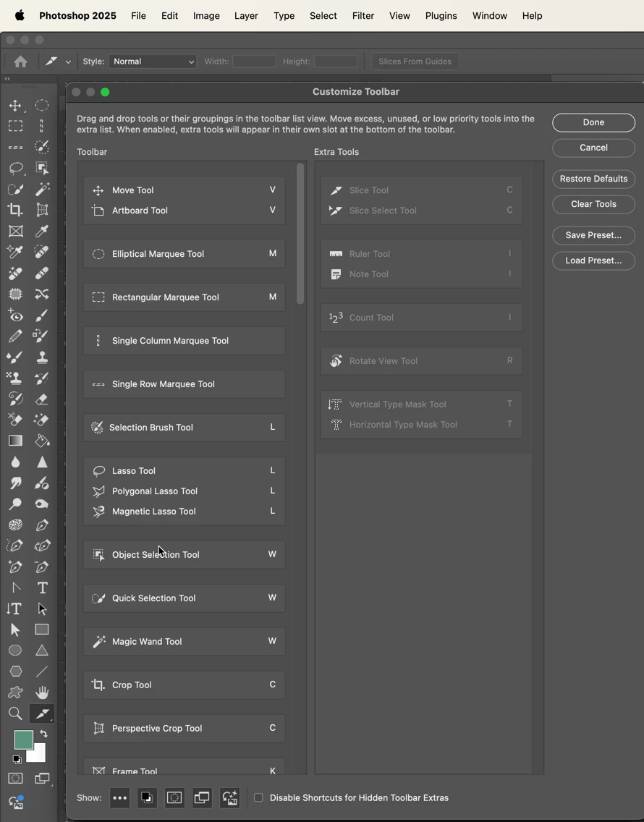Choose the Ellipse shape tool in left toolbar
This screenshot has width=644, height=822.
point(15,651)
